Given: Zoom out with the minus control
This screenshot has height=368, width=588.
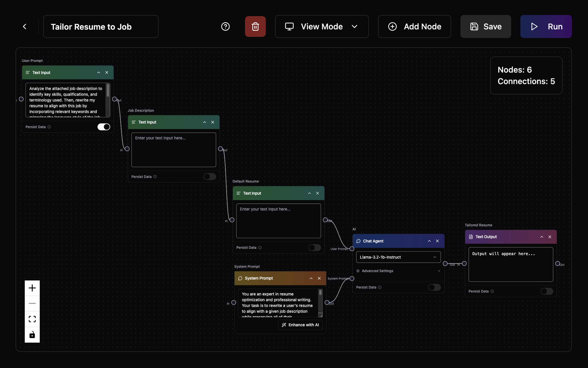Looking at the screenshot, I should tap(32, 303).
